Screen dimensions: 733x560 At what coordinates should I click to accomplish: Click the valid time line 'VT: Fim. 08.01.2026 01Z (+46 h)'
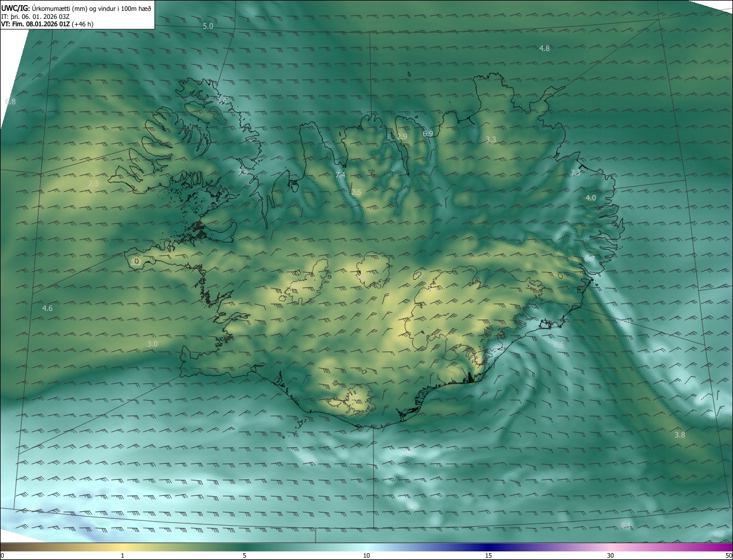coord(47,24)
